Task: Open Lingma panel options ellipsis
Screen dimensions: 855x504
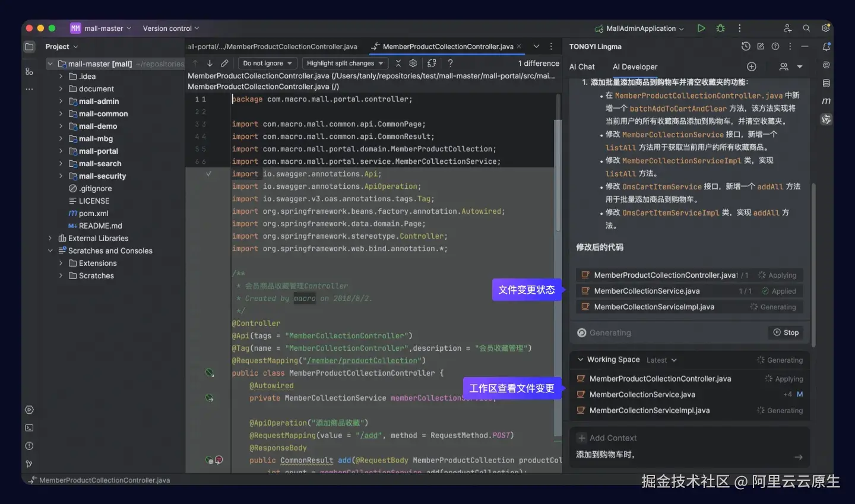Action: 790,46
